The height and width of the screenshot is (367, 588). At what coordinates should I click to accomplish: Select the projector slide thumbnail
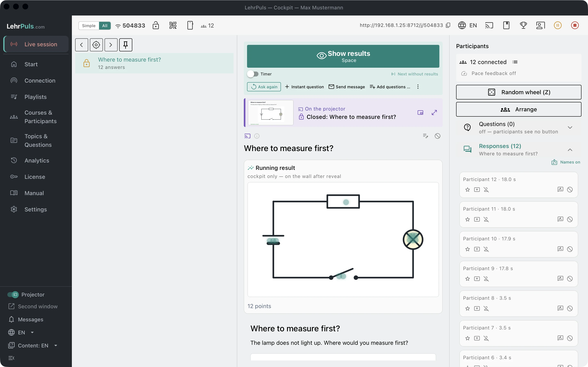tap(271, 113)
